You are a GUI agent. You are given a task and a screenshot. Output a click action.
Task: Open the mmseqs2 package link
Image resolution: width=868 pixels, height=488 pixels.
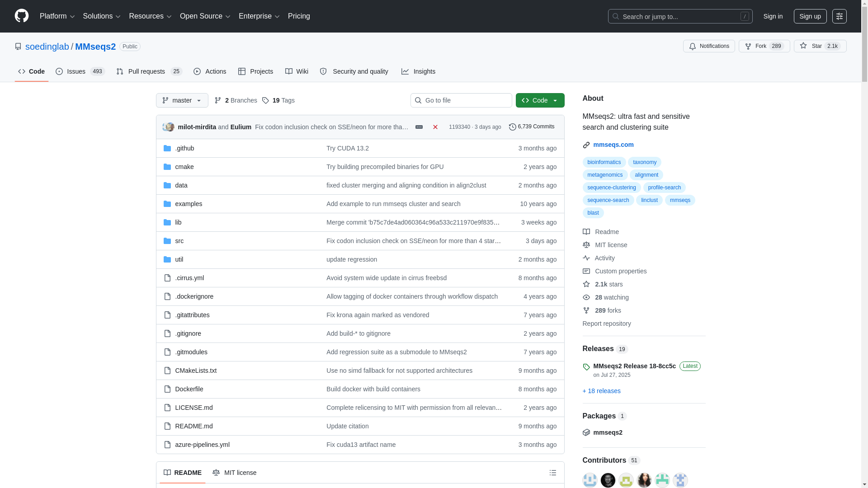pyautogui.click(x=608, y=432)
